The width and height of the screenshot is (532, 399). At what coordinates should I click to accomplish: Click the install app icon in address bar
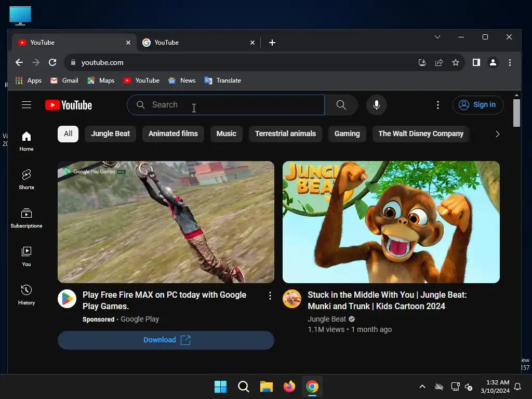pyautogui.click(x=422, y=62)
